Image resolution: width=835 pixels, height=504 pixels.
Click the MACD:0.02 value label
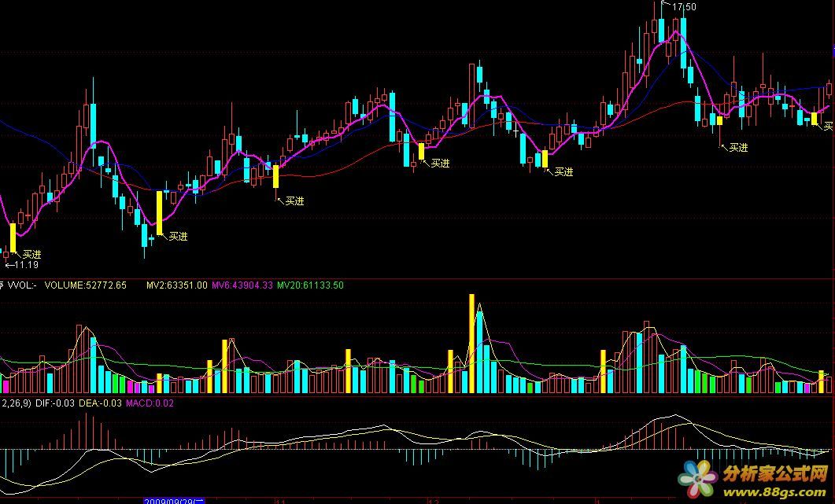point(150,403)
